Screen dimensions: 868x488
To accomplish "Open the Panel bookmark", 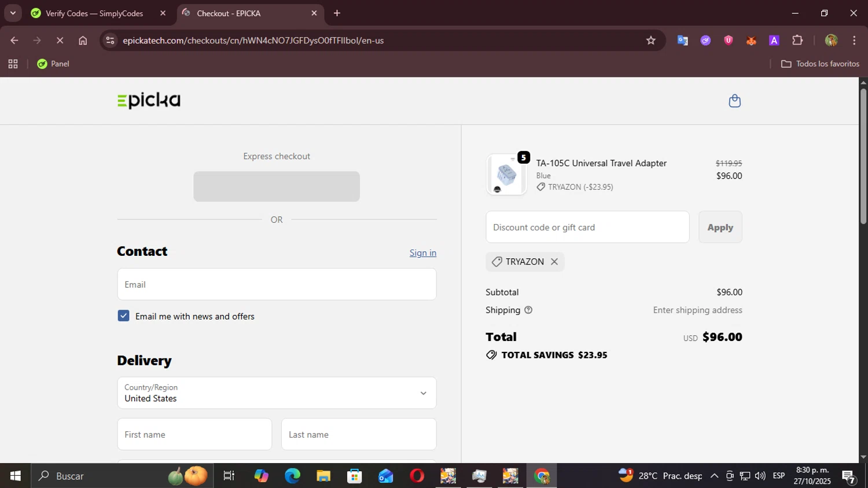I will coord(53,64).
